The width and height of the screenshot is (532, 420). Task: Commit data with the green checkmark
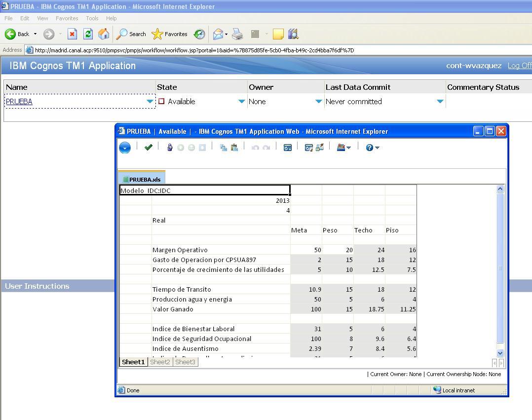148,147
